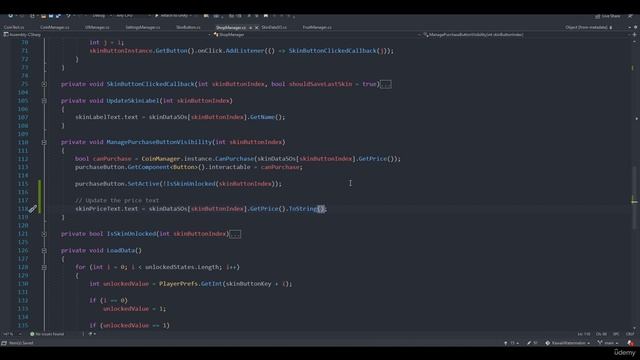Screen dimensions: 640x360
Task: Open the git repository name dropdown
Action: tap(568, 343)
